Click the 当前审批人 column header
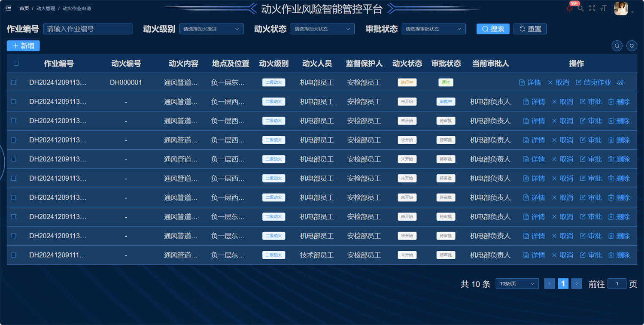This screenshot has height=325, width=644. (490, 64)
